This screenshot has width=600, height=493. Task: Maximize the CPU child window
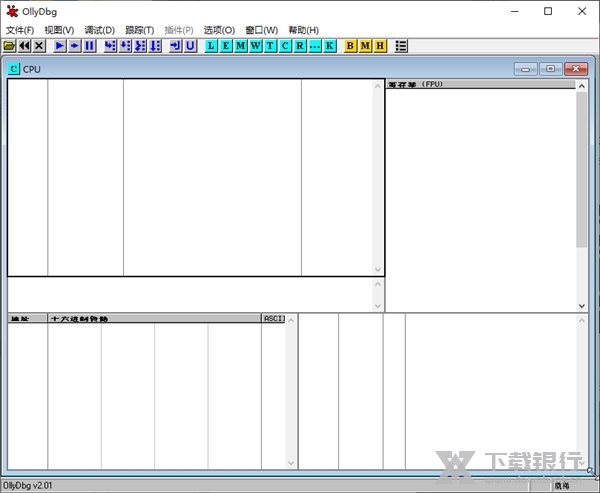551,68
